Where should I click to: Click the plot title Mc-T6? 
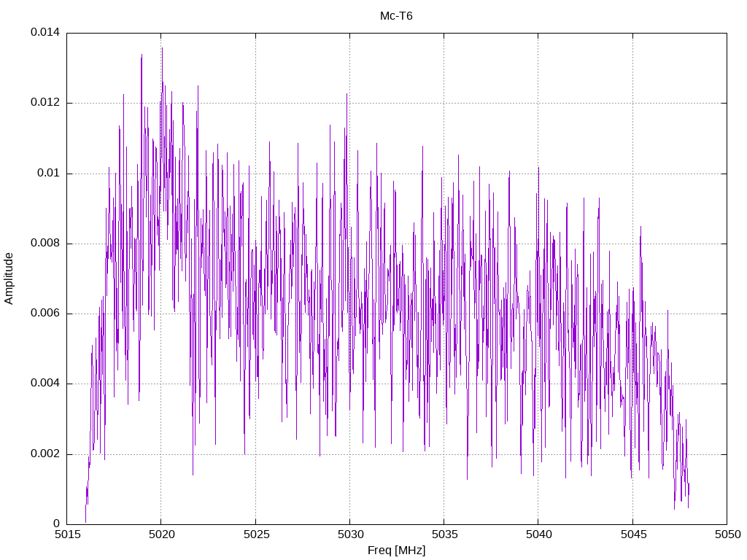click(x=396, y=16)
